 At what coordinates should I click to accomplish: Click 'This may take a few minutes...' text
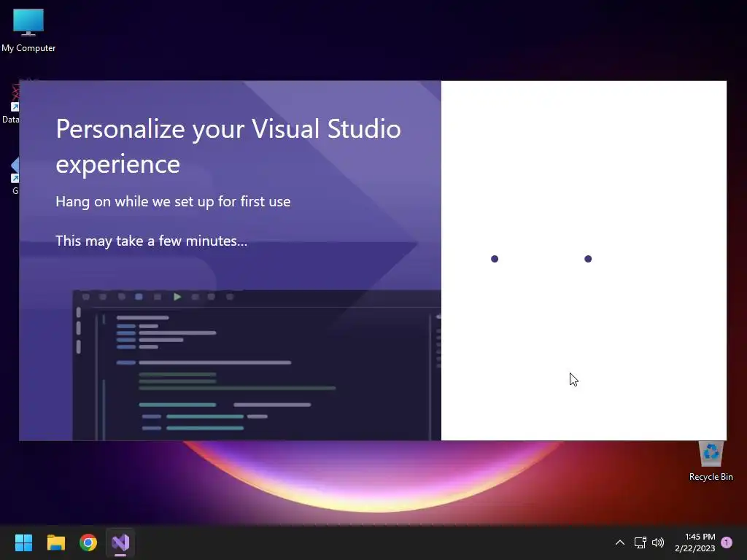[x=152, y=241]
